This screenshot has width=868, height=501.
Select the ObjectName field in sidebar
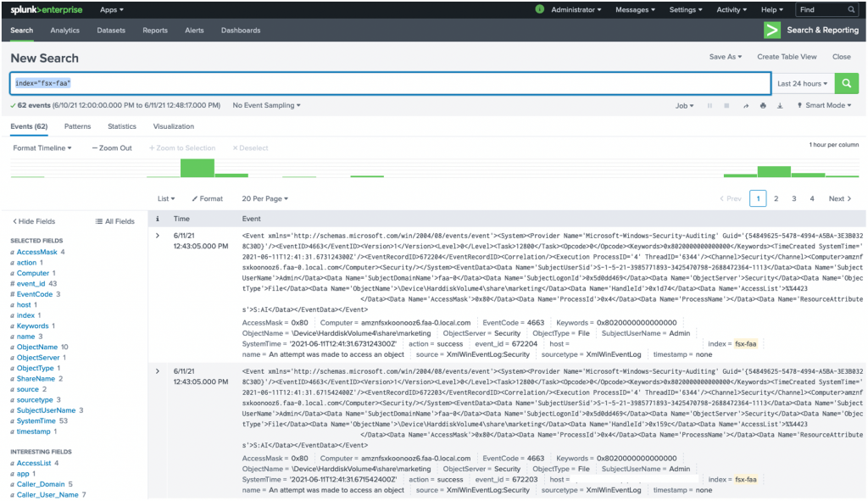pyautogui.click(x=36, y=347)
